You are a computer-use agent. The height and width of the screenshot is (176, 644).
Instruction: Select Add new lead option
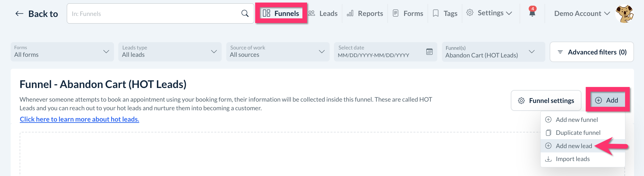[x=574, y=146]
